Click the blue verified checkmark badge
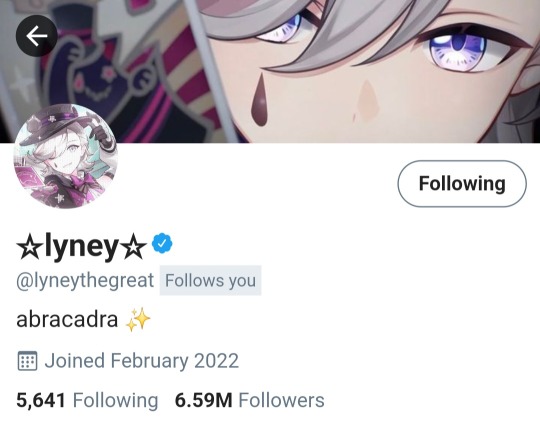The height and width of the screenshot is (426, 540). (162, 244)
